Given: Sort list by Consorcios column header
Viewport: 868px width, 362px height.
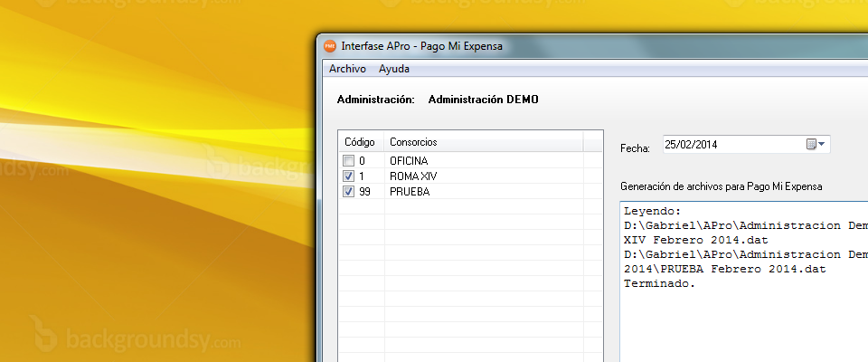Looking at the screenshot, I should coord(413,142).
